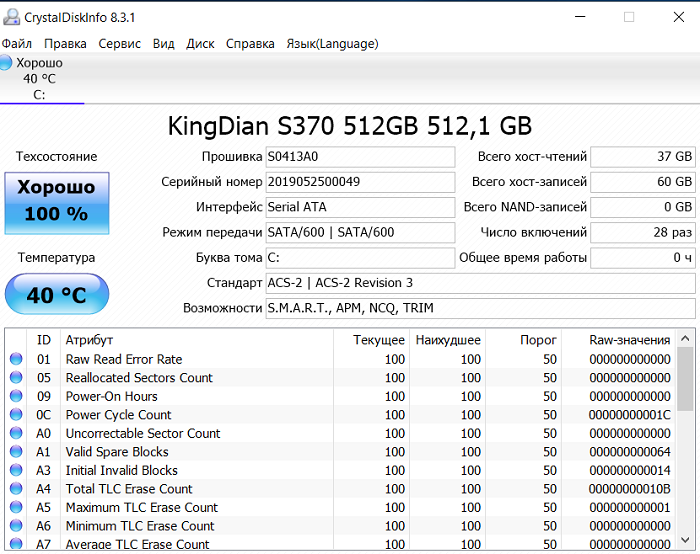
Task: Click the CrystalDiskInfo app icon in title bar
Action: tap(11, 17)
